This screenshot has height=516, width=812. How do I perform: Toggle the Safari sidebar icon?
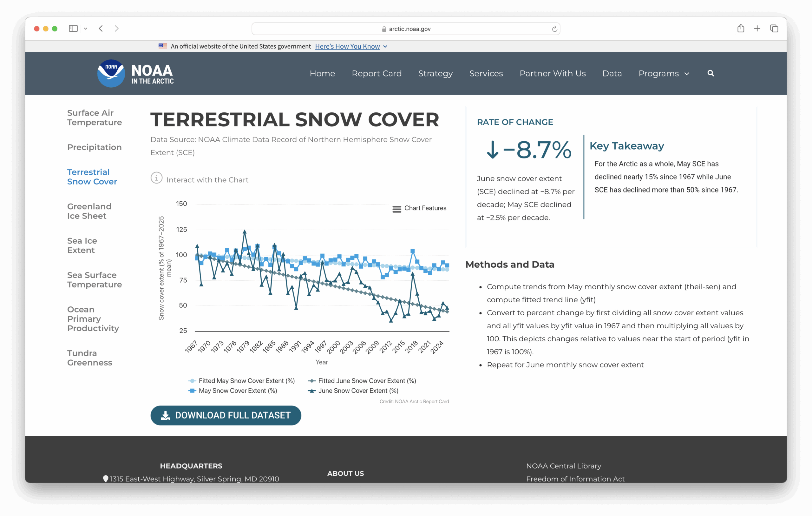coord(73,29)
